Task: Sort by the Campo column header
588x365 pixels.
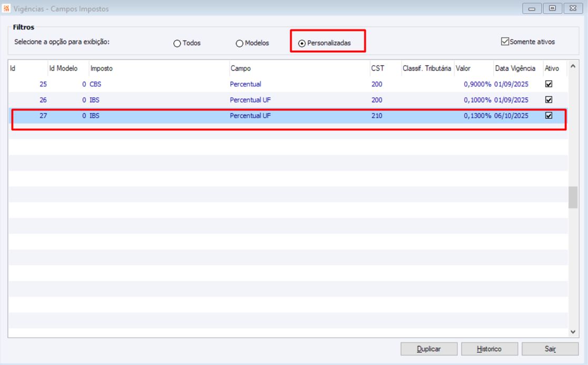Action: pyautogui.click(x=300, y=69)
